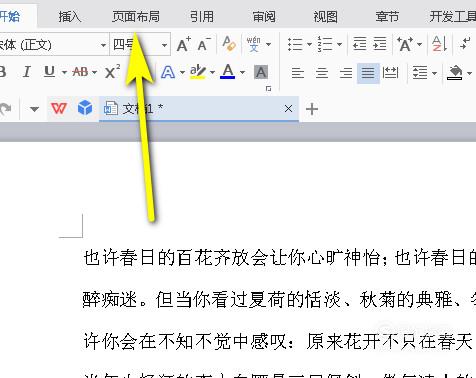Expand font color dropdown arrow
The image size is (476, 378).
tap(242, 72)
